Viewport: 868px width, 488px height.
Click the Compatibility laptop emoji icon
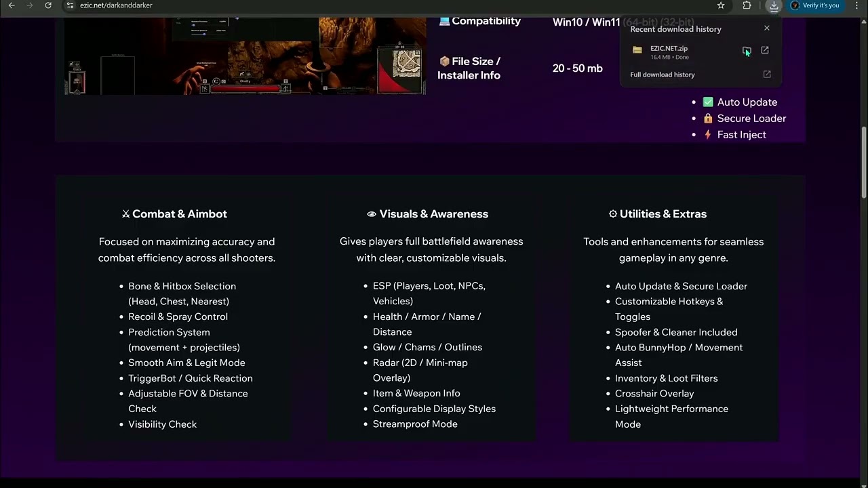pos(444,21)
